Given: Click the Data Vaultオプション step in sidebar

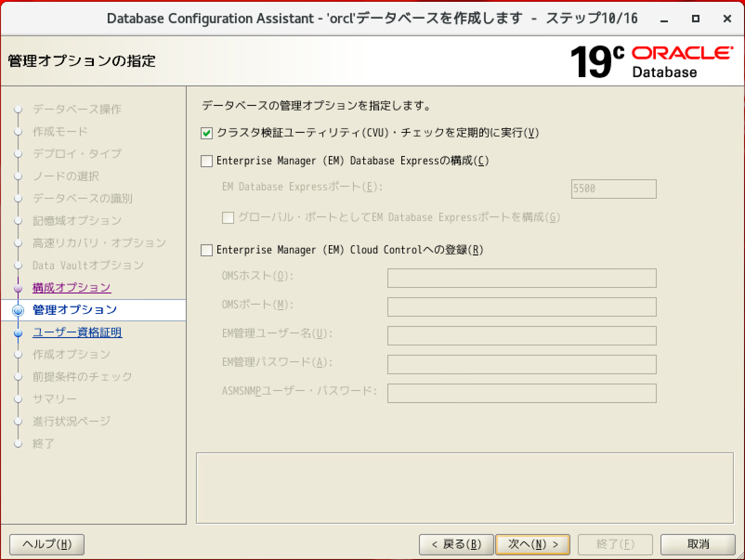Looking at the screenshot, I should click(88, 265).
